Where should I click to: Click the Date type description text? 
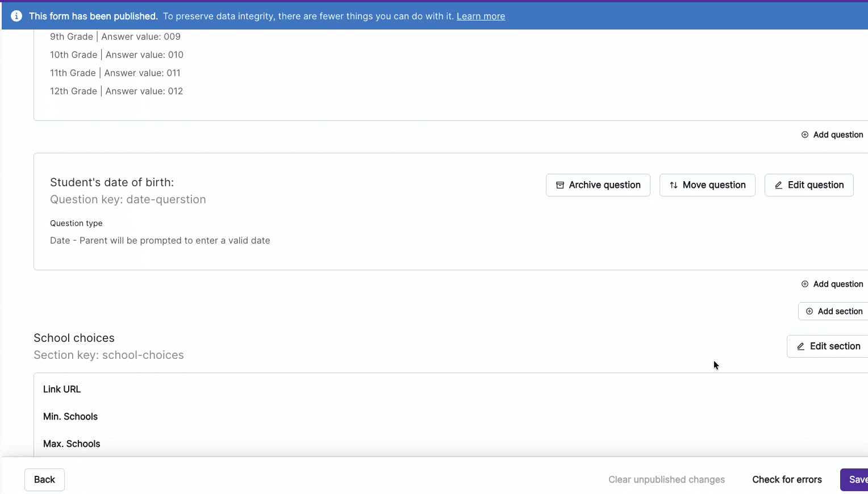coord(160,240)
